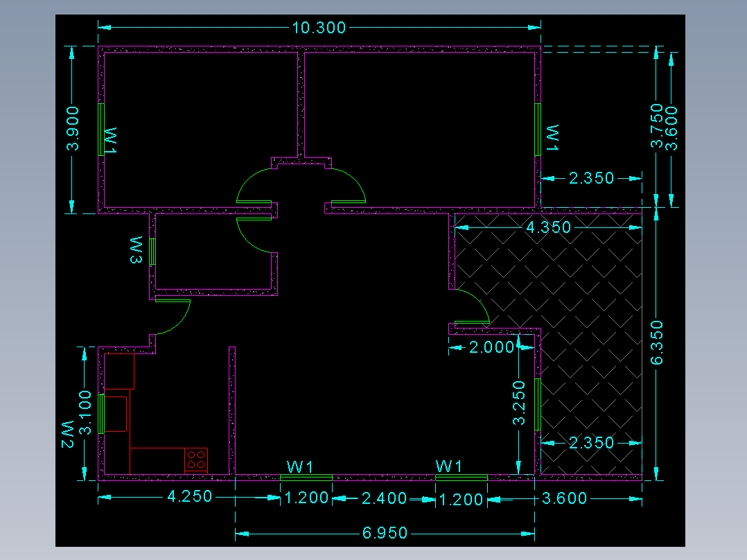Select the 2.400 dimension text
The height and width of the screenshot is (560, 747).
(x=384, y=498)
